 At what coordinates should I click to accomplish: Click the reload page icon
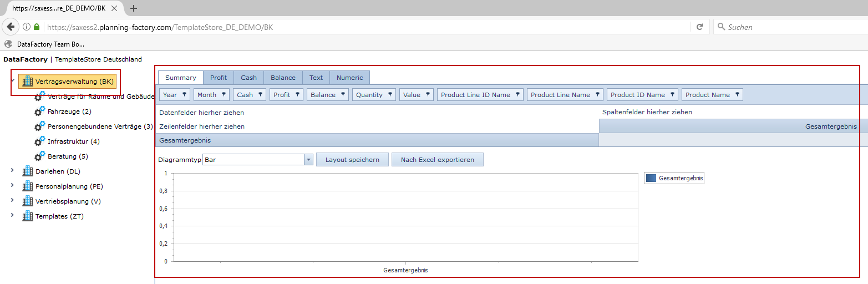click(699, 27)
